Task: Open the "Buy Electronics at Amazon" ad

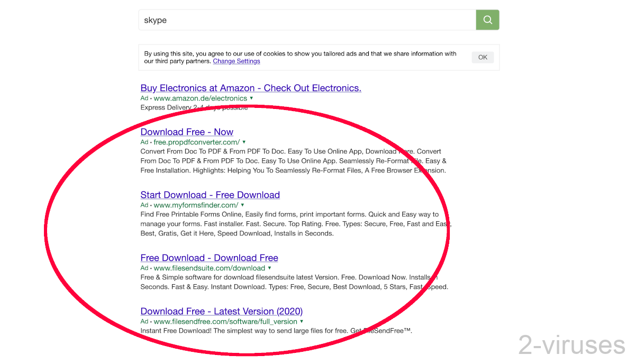Action: (251, 88)
